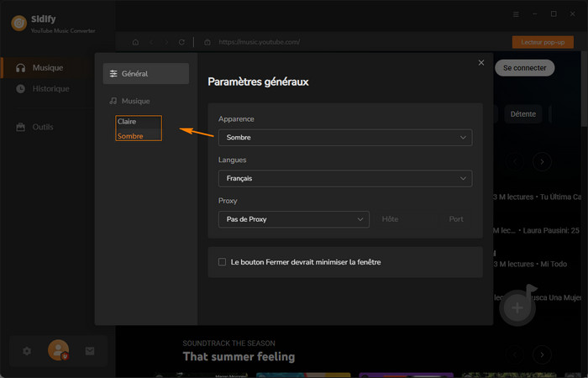Close the Paramètres généraux dialog
Screen dimensions: 588x378
(x=481, y=62)
